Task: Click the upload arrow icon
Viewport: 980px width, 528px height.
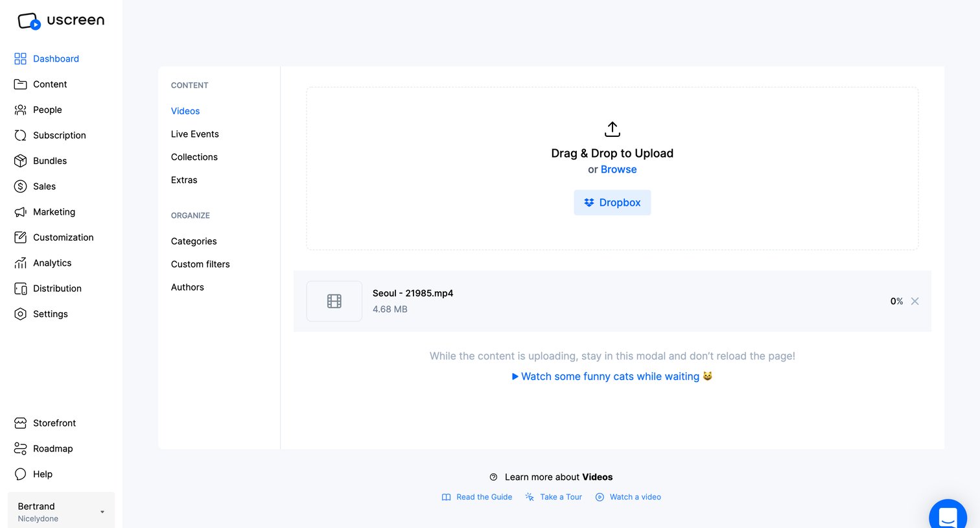Action: click(612, 129)
